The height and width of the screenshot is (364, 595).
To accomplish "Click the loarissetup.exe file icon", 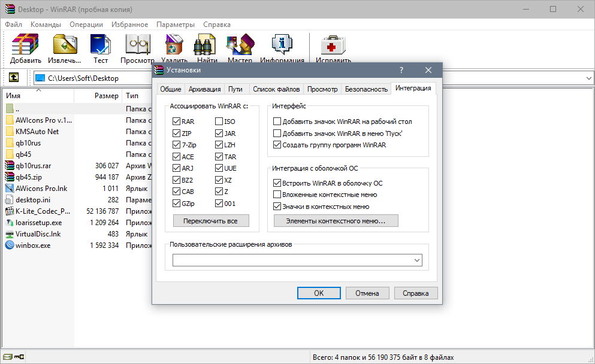I will (10, 223).
